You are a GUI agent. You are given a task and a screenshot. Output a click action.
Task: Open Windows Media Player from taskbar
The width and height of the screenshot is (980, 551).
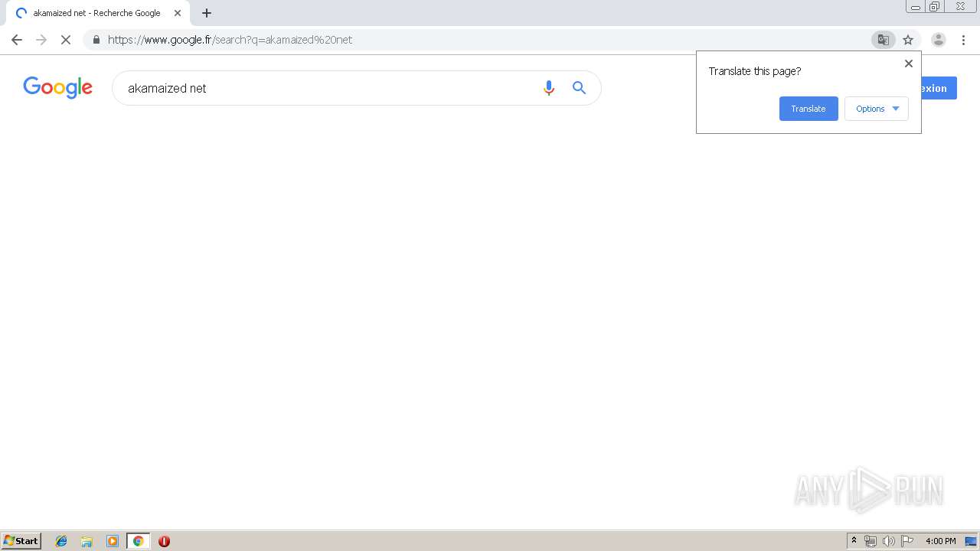(x=113, y=541)
